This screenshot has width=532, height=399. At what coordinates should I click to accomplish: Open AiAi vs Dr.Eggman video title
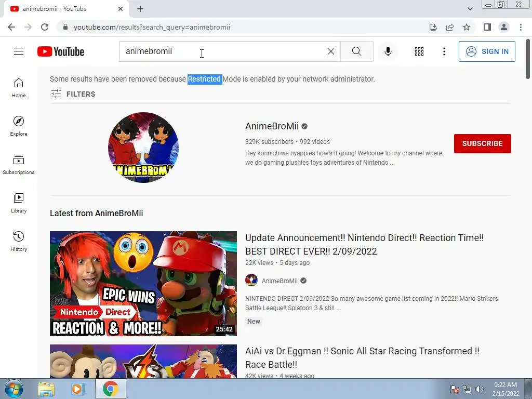pyautogui.click(x=362, y=357)
